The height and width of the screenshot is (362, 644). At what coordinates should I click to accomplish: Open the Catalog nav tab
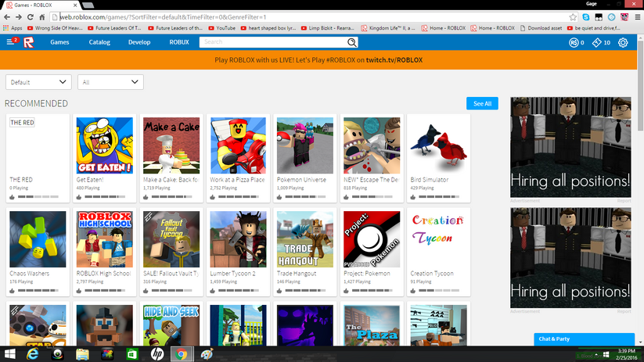coord(99,42)
